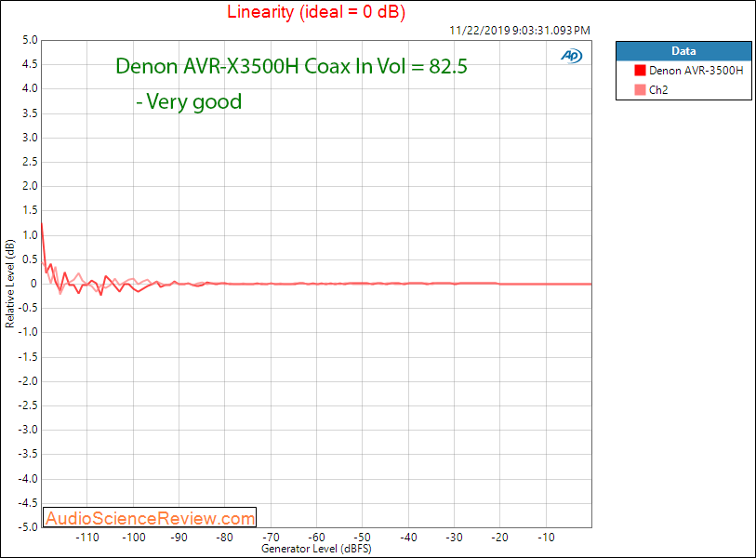The image size is (756, 558).
Task: Click the pink Ch2 legend swatch
Action: pos(640,89)
